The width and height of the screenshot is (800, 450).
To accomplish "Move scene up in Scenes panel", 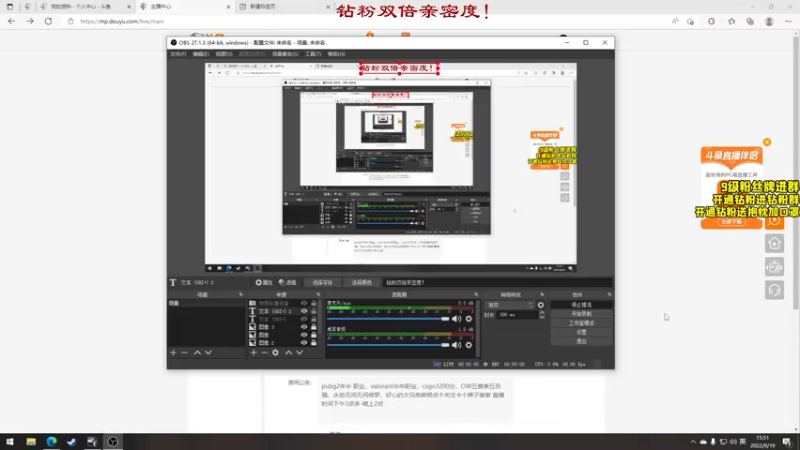I will click(x=197, y=353).
